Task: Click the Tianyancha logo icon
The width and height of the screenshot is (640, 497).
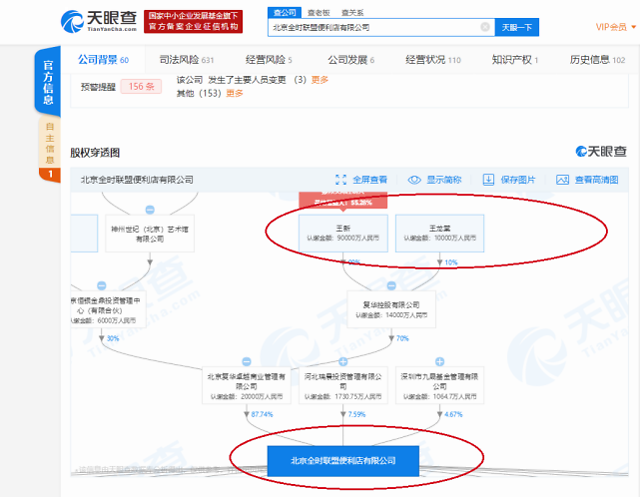Action: [x=72, y=22]
